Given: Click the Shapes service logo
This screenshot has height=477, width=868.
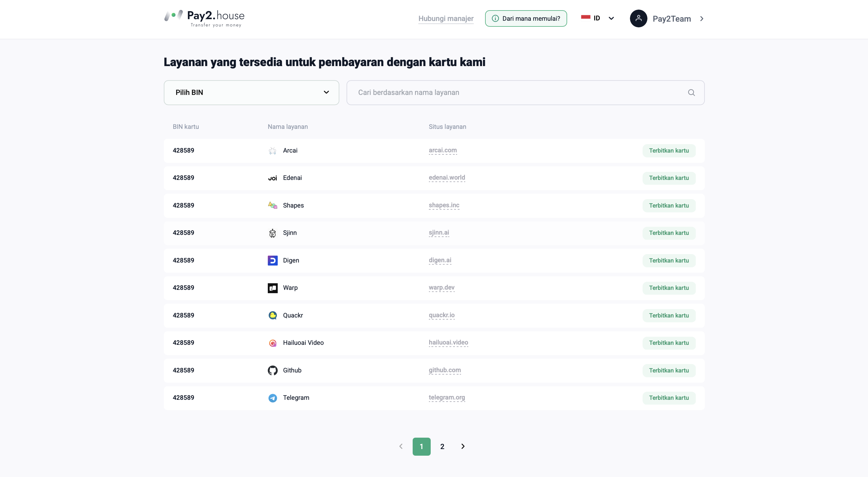Looking at the screenshot, I should coord(272,205).
